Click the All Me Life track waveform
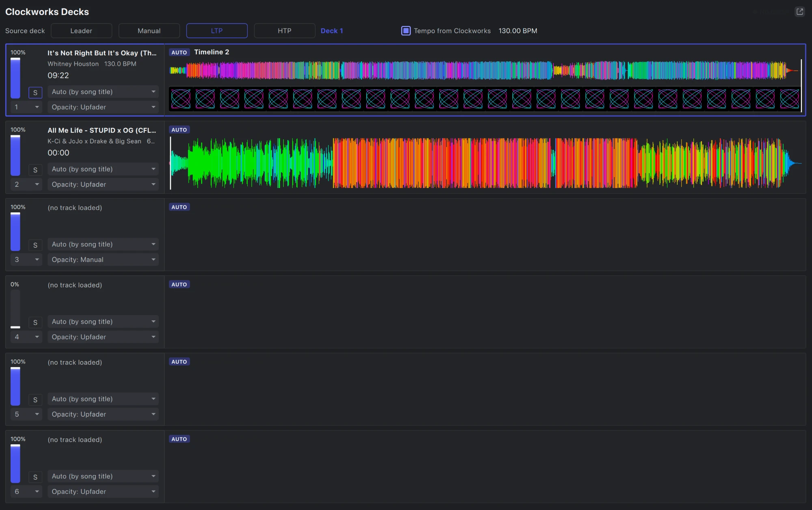This screenshot has width=812, height=510. [x=485, y=163]
